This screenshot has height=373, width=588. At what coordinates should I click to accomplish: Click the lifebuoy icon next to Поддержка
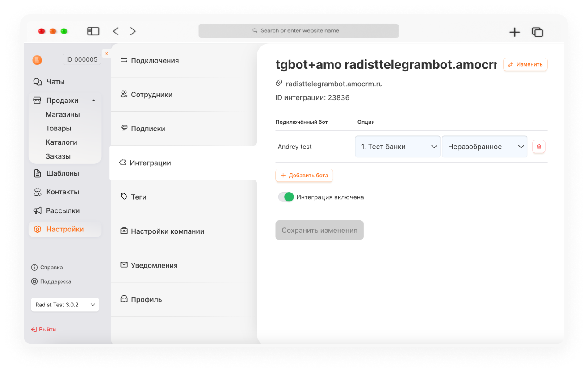[34, 281]
